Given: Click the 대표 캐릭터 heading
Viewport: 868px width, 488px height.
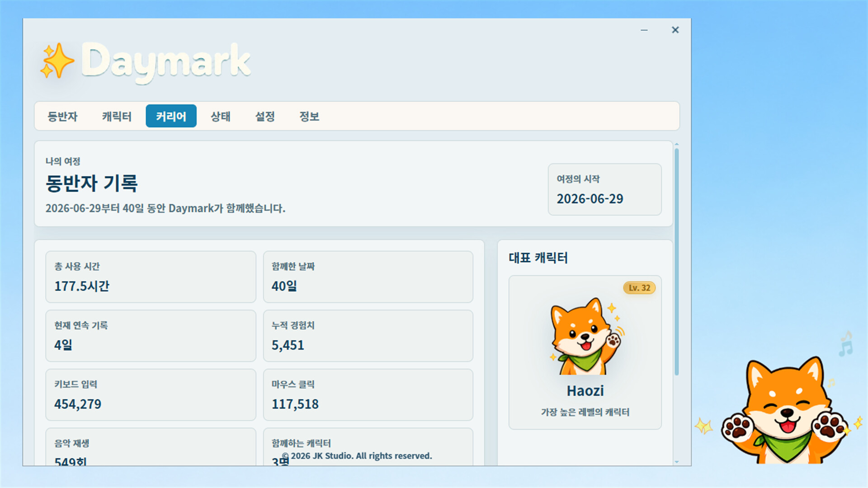Looking at the screenshot, I should 538,258.
